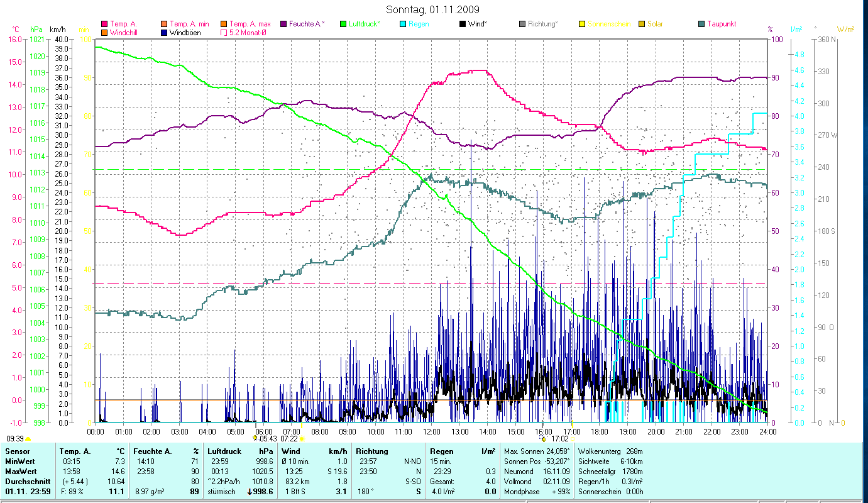
Task: Click the orange Windchill legend square
Action: pyautogui.click(x=104, y=32)
